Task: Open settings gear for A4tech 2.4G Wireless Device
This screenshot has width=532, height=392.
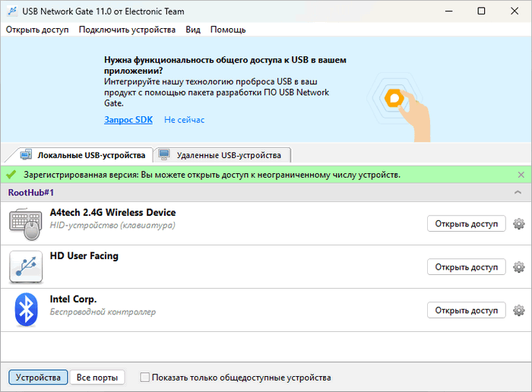Action: click(518, 224)
